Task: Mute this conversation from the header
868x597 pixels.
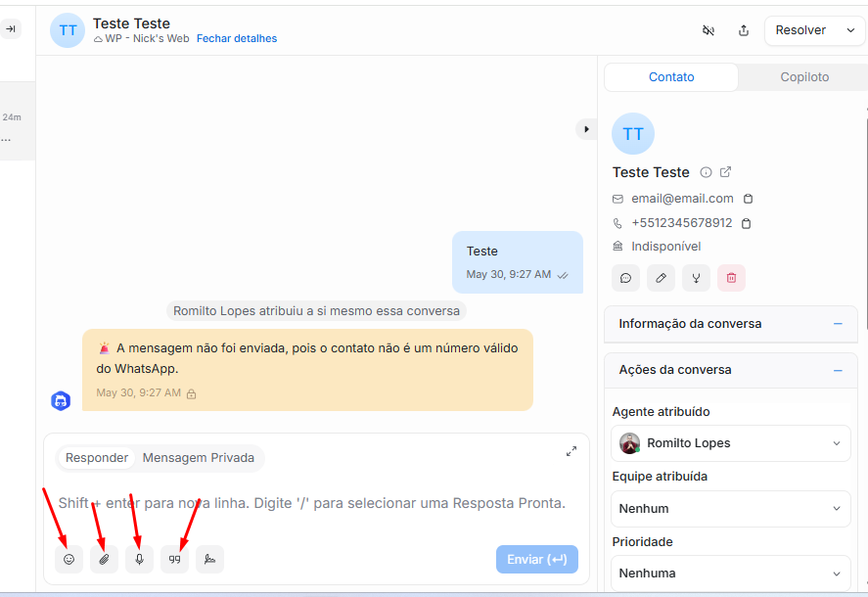Action: (708, 30)
